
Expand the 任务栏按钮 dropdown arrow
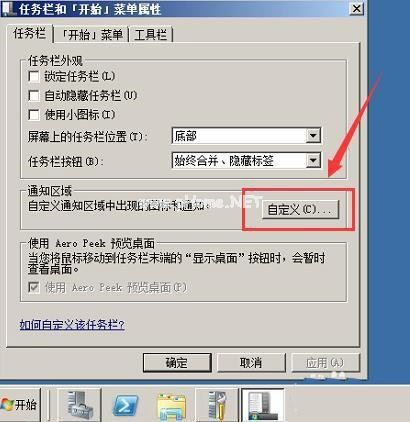[x=313, y=161]
